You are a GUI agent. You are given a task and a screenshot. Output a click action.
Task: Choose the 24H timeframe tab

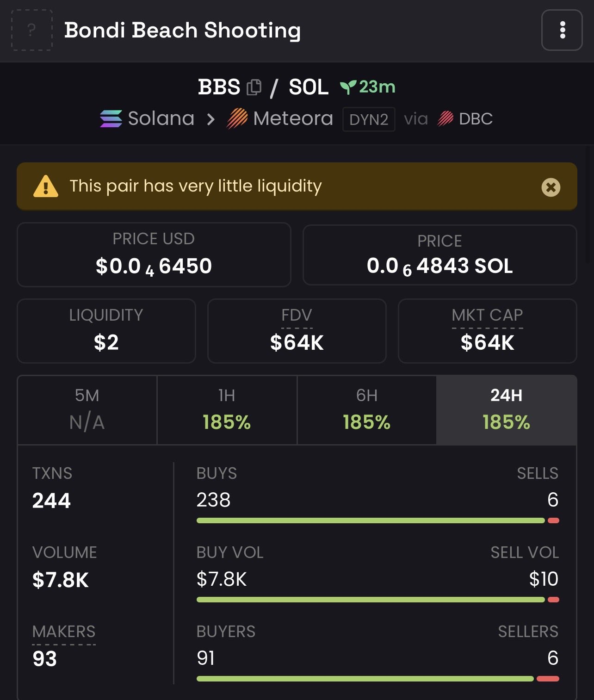[x=506, y=410]
